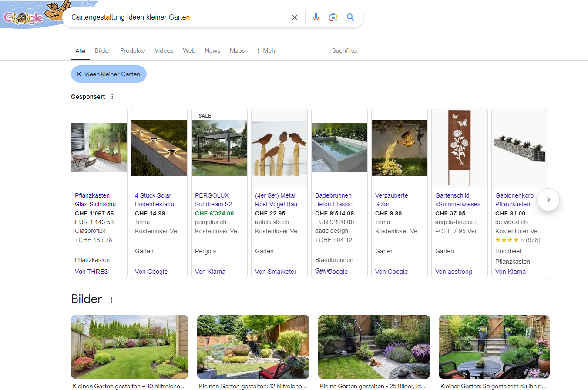The image size is (588, 390).
Task: Open (4er Set) Metall Rost Vögel link
Action: click(279, 200)
